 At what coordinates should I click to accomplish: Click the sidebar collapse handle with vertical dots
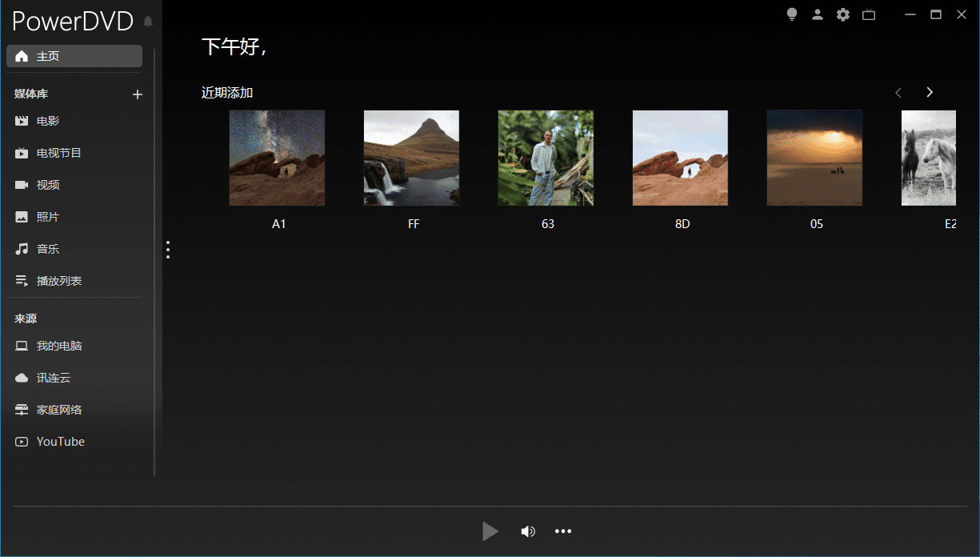168,250
